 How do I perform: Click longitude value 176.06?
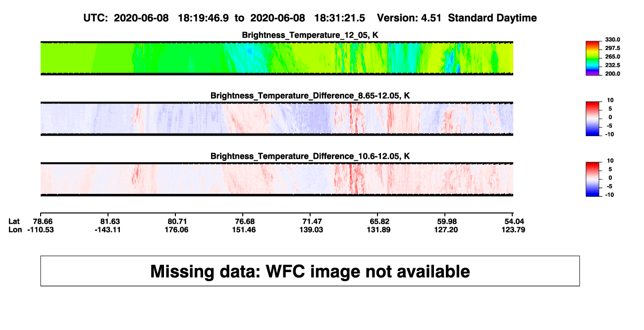(x=176, y=230)
